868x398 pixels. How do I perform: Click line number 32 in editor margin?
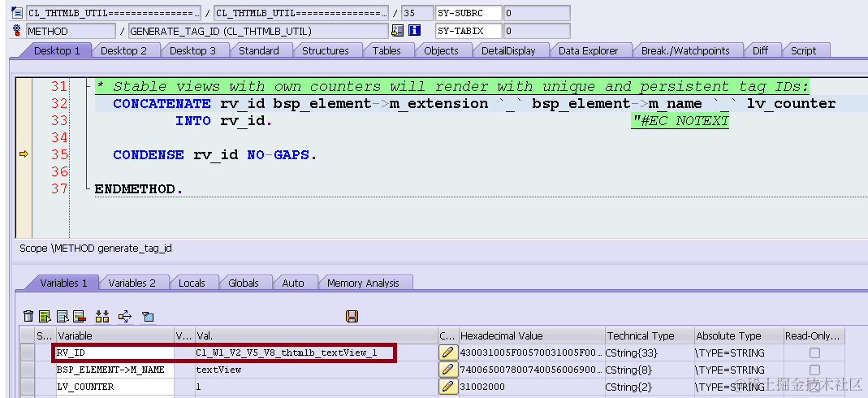click(58, 103)
